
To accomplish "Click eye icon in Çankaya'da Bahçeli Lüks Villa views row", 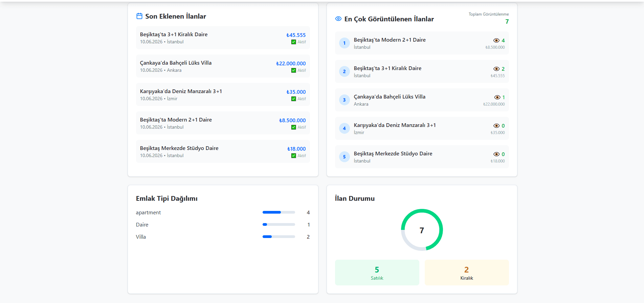I will click(497, 97).
